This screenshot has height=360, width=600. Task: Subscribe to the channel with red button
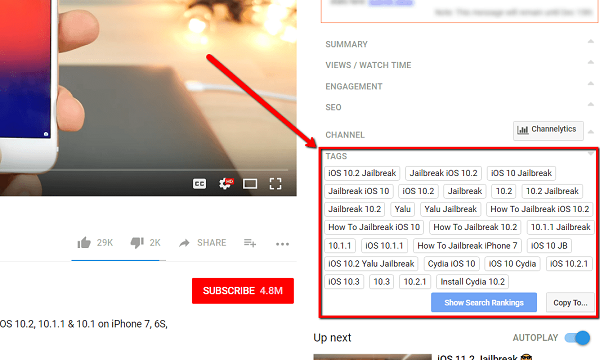click(243, 291)
